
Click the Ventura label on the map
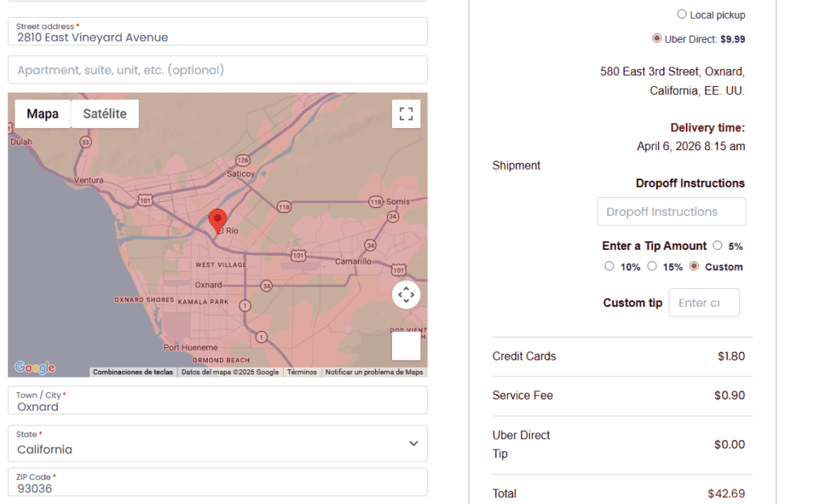coord(88,180)
